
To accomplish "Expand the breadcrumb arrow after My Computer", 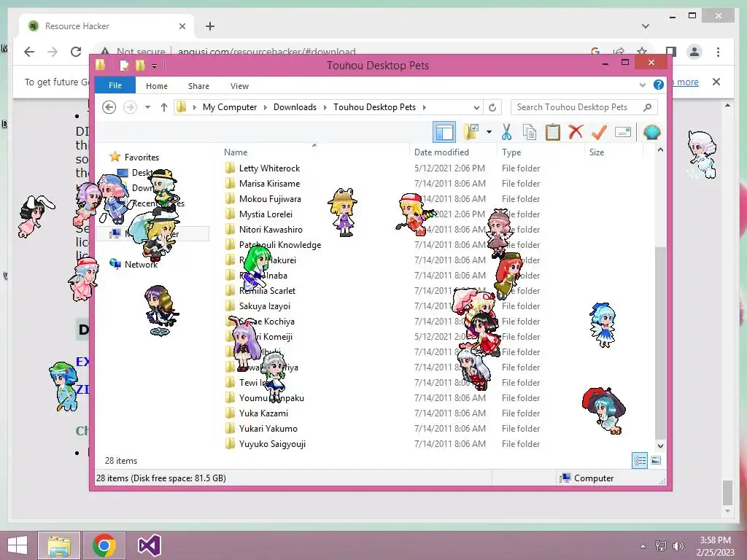I will click(x=265, y=107).
